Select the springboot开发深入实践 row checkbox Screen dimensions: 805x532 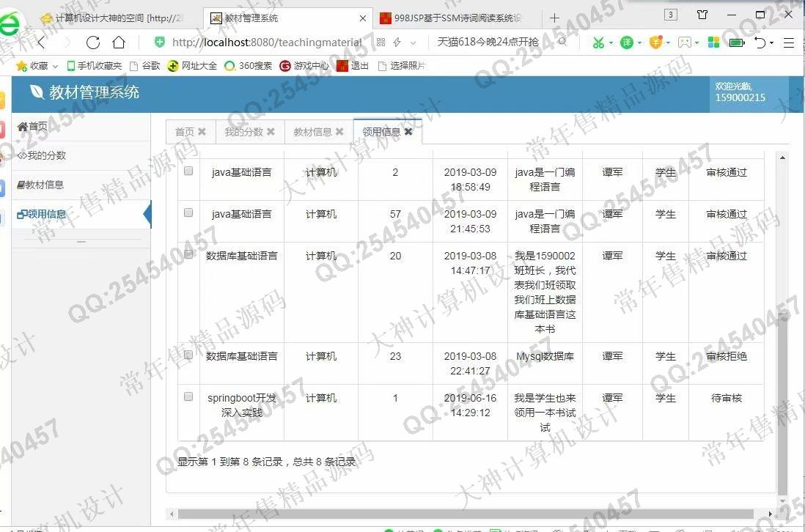[x=188, y=396]
